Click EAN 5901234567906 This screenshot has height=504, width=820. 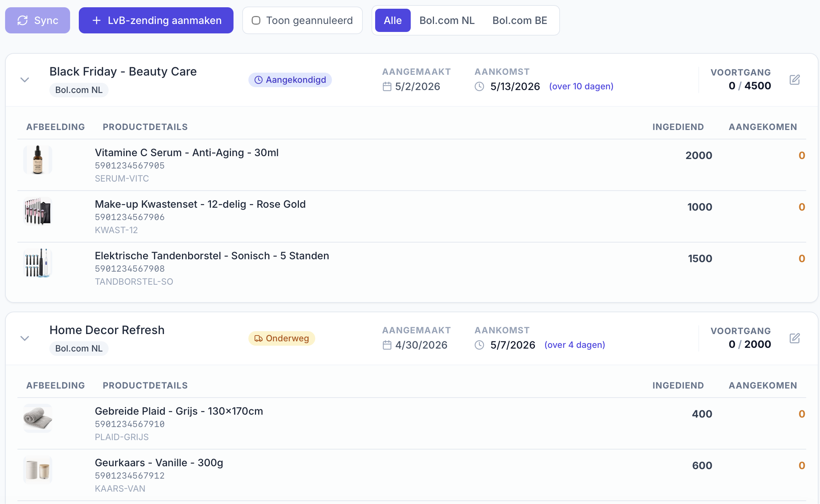click(x=130, y=217)
